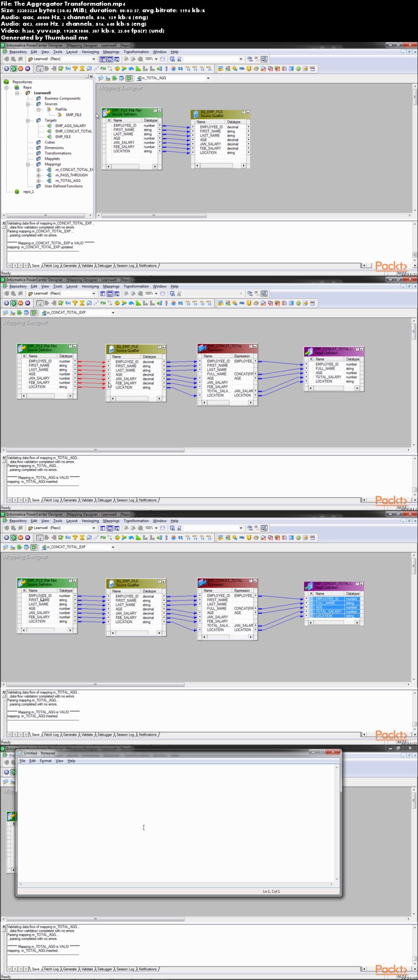This screenshot has width=418, height=980.
Task: Click Repositories root icon in navigator
Action: pos(6,82)
